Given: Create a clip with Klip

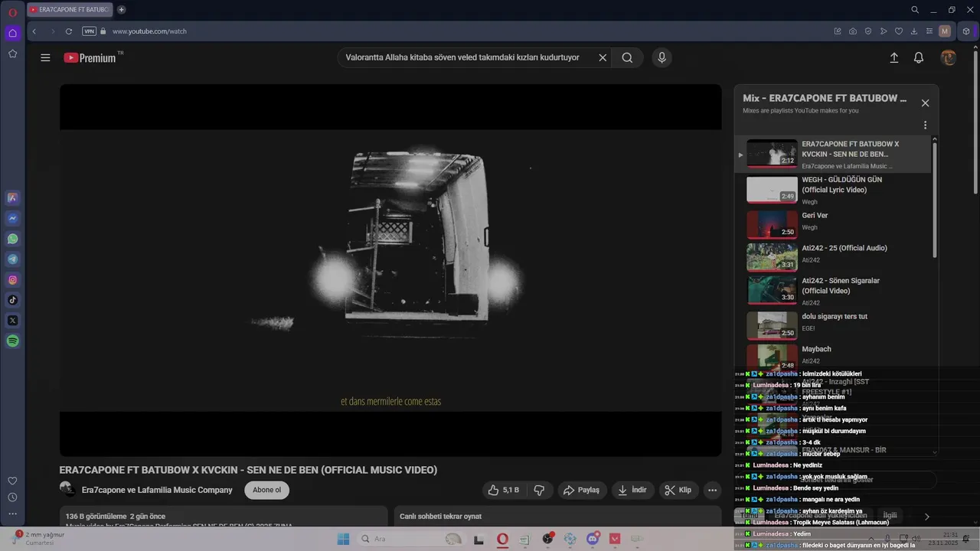Looking at the screenshot, I should [x=678, y=490].
